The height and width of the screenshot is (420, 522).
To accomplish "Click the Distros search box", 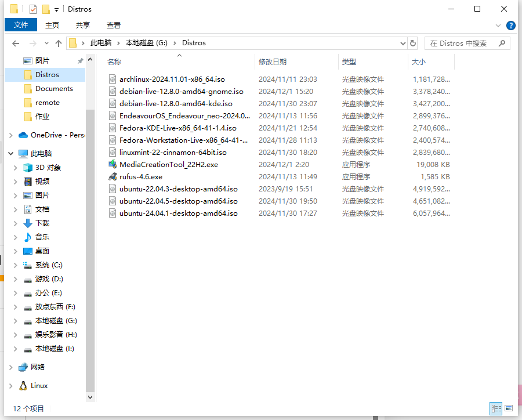I will click(x=467, y=44).
